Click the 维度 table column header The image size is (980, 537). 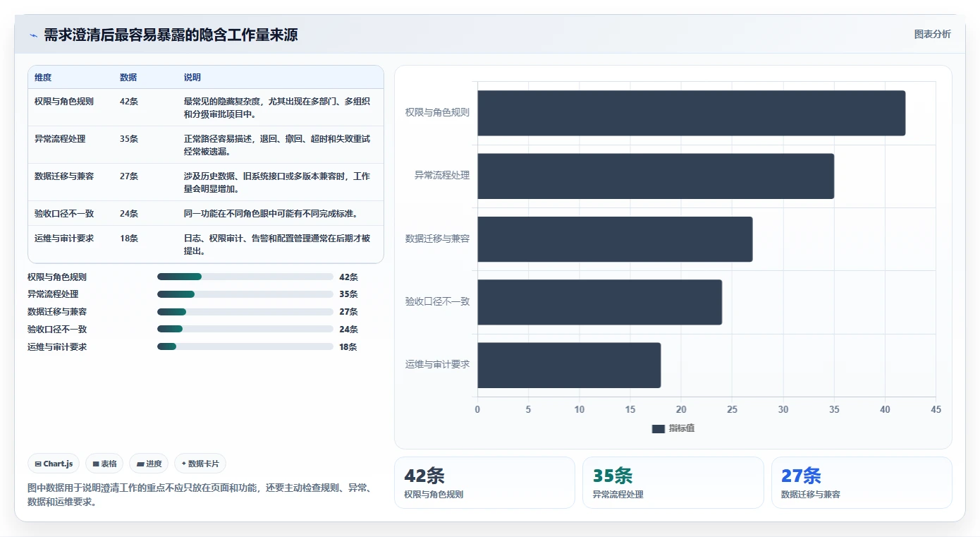coord(43,78)
